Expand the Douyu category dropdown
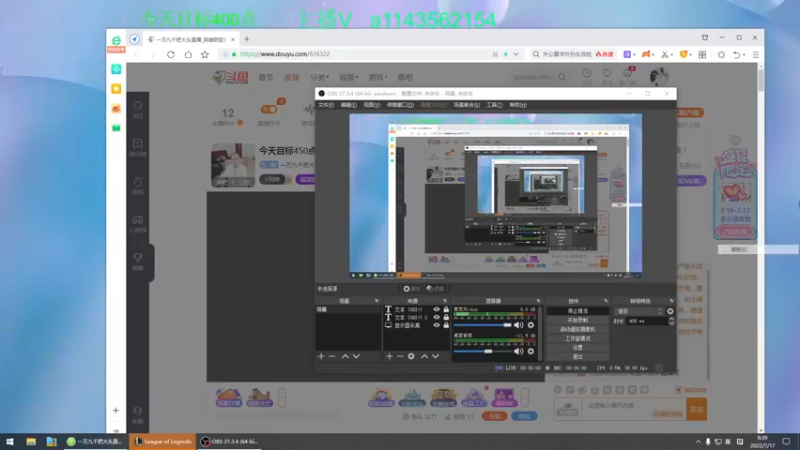800x450 pixels. tap(319, 77)
